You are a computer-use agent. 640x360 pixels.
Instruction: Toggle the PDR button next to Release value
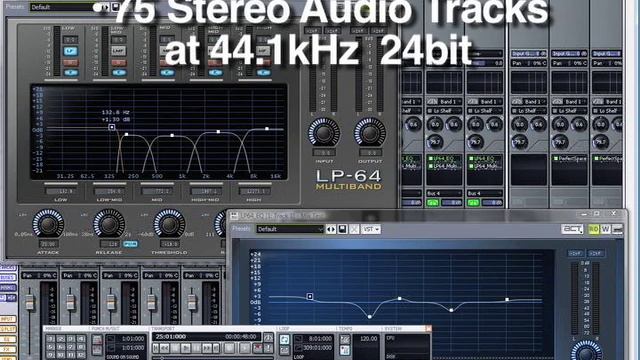[130, 244]
